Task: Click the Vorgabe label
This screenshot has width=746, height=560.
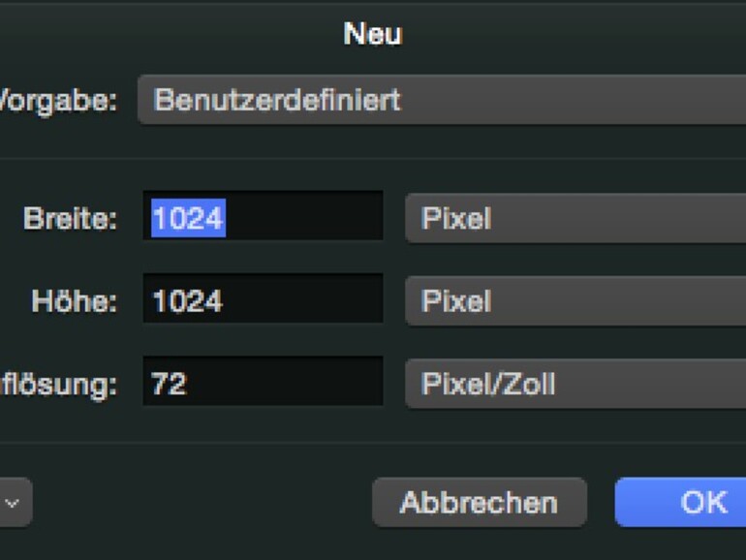Action: [x=58, y=100]
